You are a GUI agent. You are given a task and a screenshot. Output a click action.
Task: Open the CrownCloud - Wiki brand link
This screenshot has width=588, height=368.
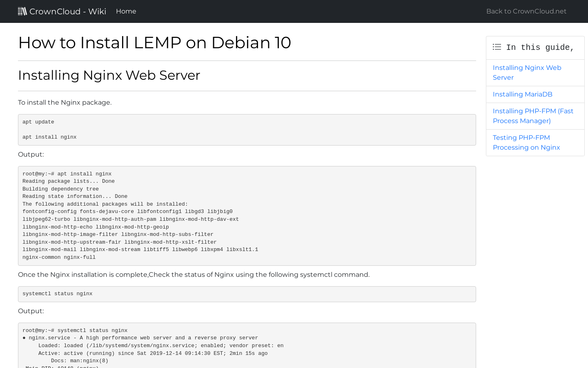click(68, 11)
